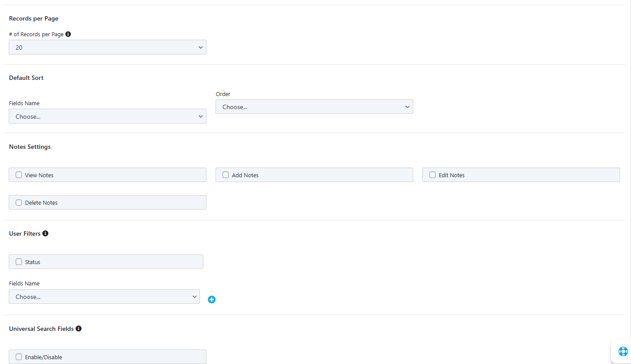The width and height of the screenshot is (631, 364).
Task: Open the Records per Page dropdown showing 20
Action: [107, 48]
